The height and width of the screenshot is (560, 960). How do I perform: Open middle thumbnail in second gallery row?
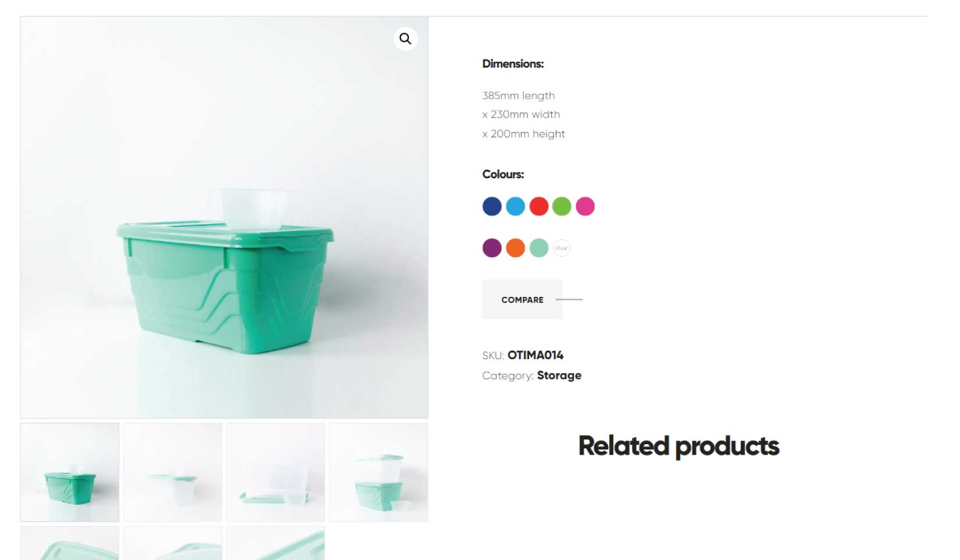click(x=172, y=543)
